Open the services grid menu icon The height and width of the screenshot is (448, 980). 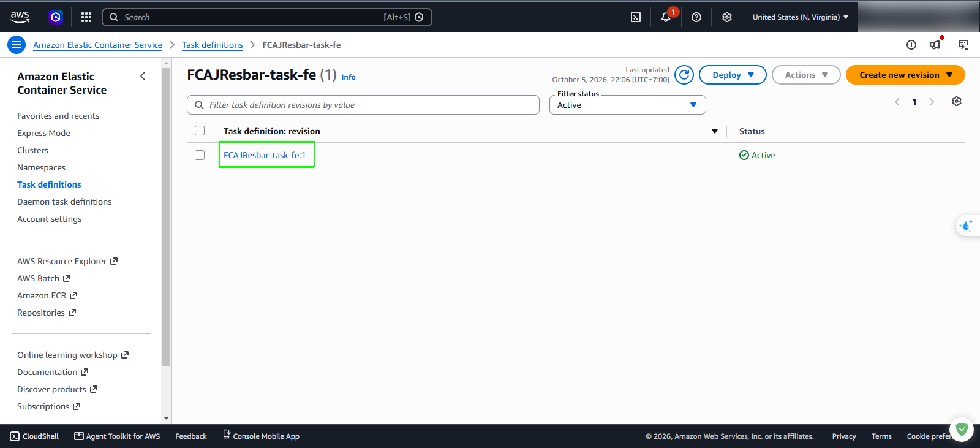[86, 17]
